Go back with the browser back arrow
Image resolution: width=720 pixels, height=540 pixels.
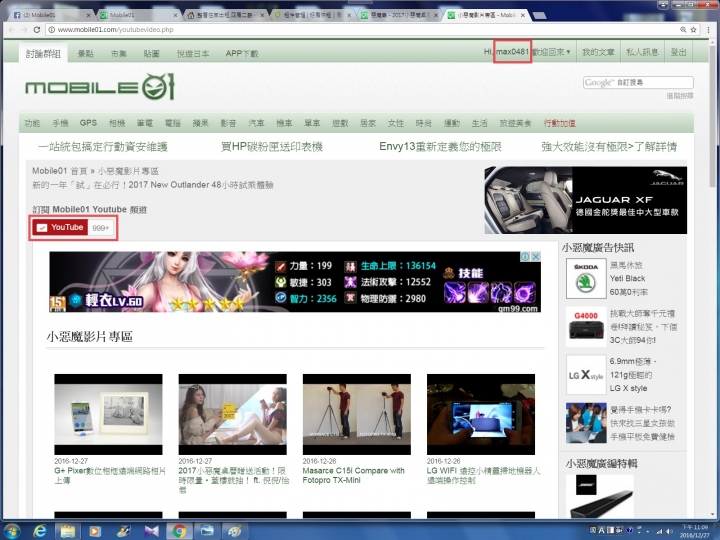click(x=12, y=29)
